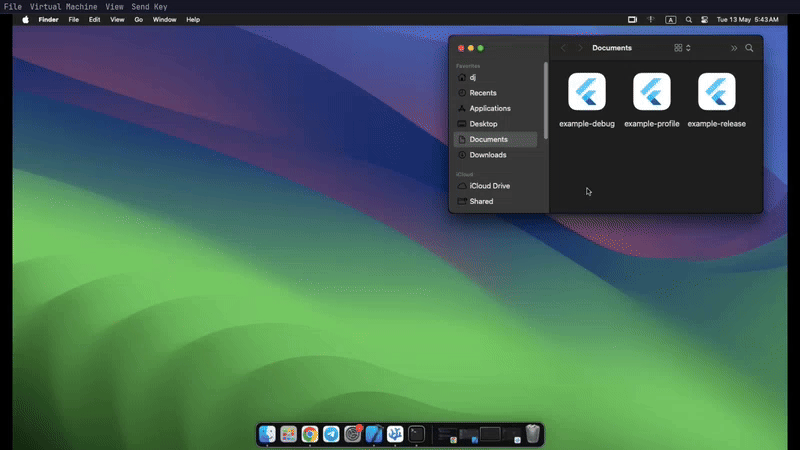800x450 pixels.
Task: Open the Edit menu
Action: coord(94,19)
